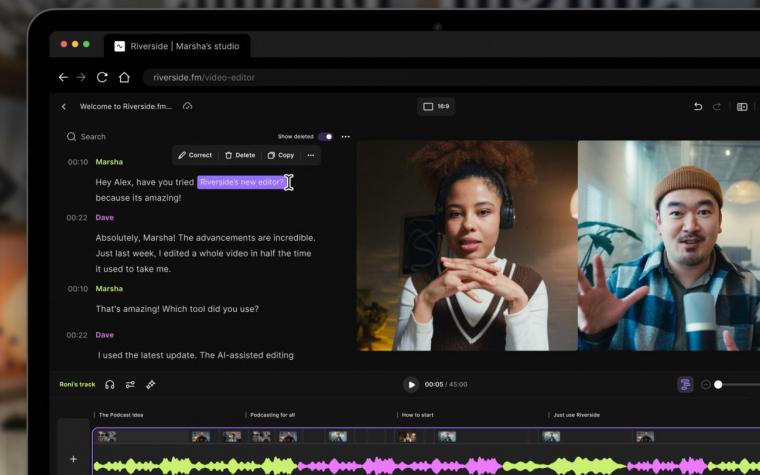Click the magic wand enhancement icon
The image size is (760, 475).
(151, 384)
